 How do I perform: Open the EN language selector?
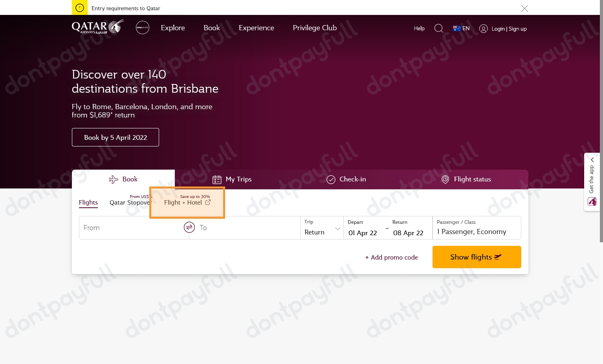click(461, 28)
